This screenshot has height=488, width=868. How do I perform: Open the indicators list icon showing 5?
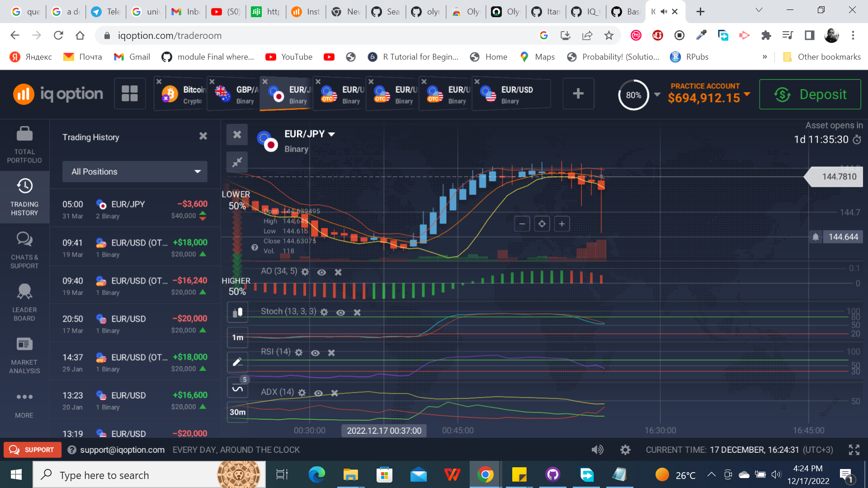[237, 387]
